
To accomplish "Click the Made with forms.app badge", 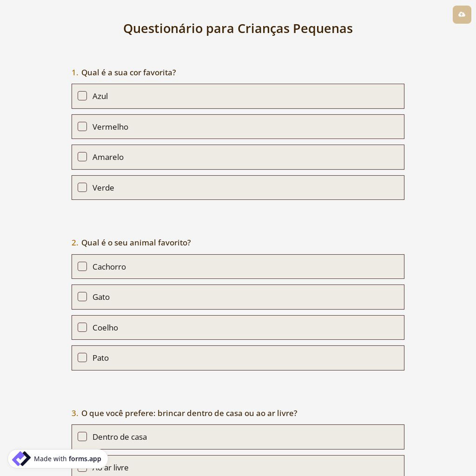I will tap(57, 458).
